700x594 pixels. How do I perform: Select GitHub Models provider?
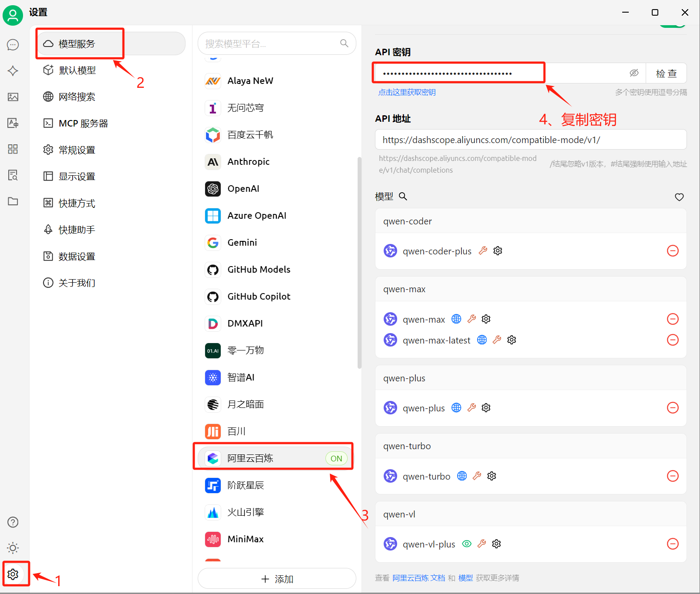coord(277,270)
